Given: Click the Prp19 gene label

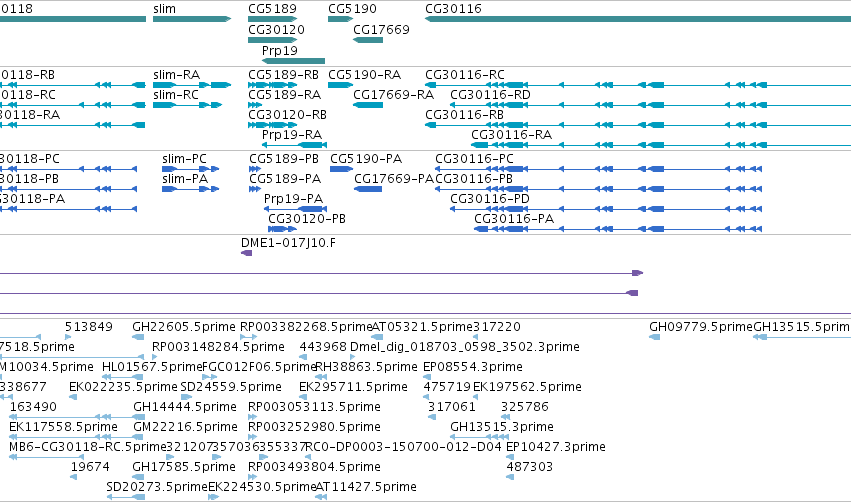Looking at the screenshot, I should coord(280,50).
